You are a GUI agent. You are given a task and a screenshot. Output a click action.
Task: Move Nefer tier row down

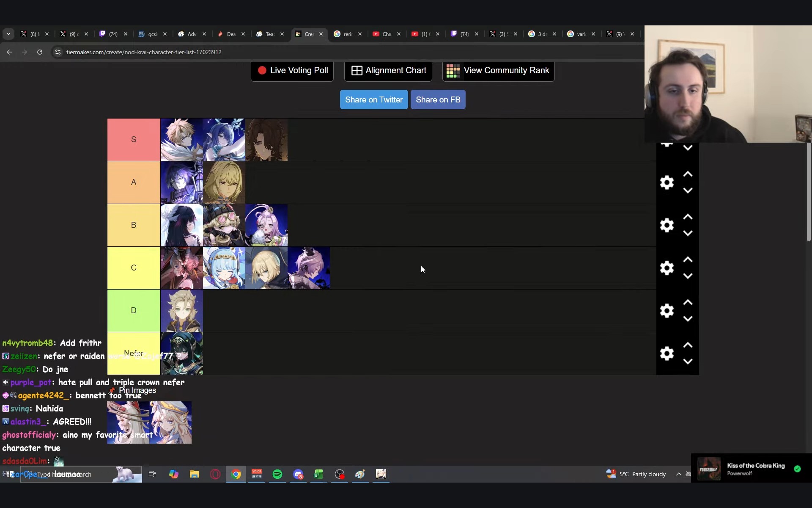688,362
